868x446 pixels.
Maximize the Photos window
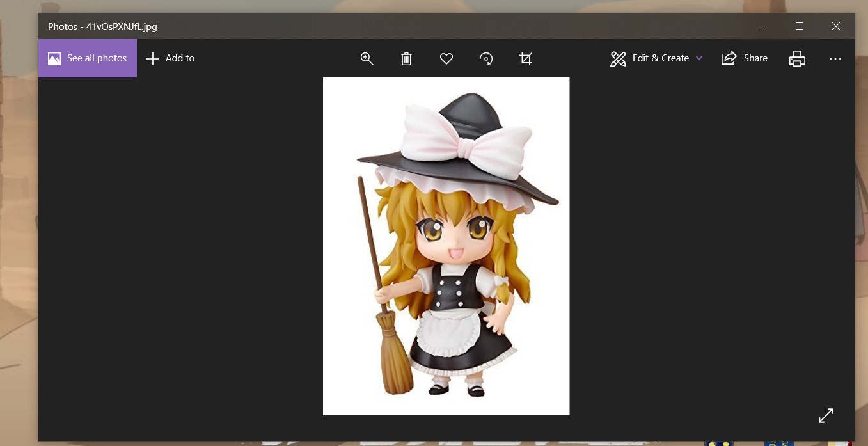pyautogui.click(x=799, y=26)
